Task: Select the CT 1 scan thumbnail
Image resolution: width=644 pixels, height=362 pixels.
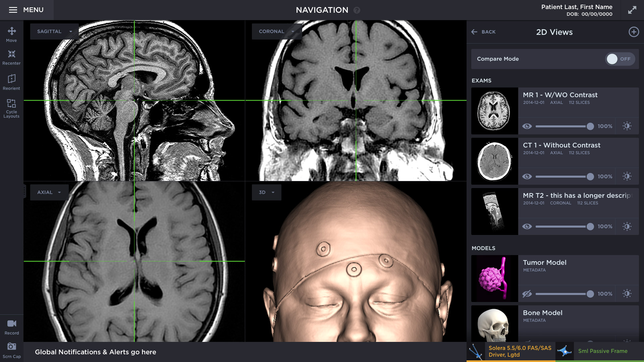Action: pyautogui.click(x=494, y=161)
